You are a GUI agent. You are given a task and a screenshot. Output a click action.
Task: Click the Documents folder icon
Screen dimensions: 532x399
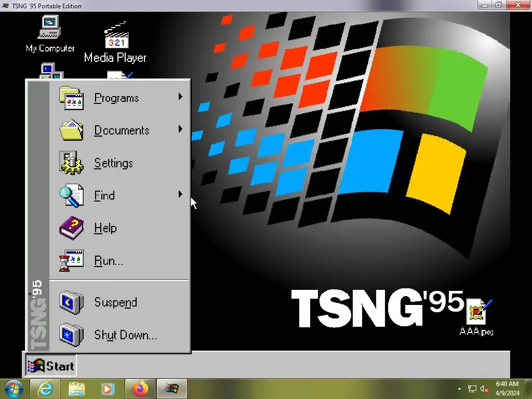click(72, 130)
